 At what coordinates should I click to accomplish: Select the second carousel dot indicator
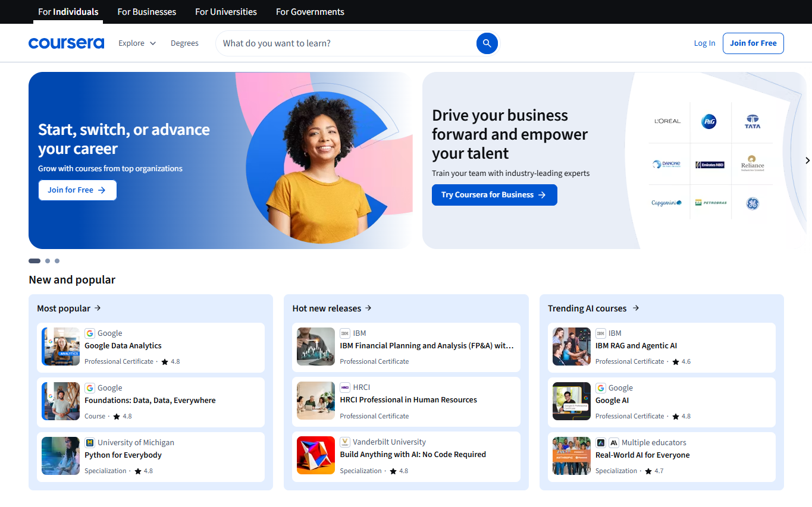(x=48, y=261)
